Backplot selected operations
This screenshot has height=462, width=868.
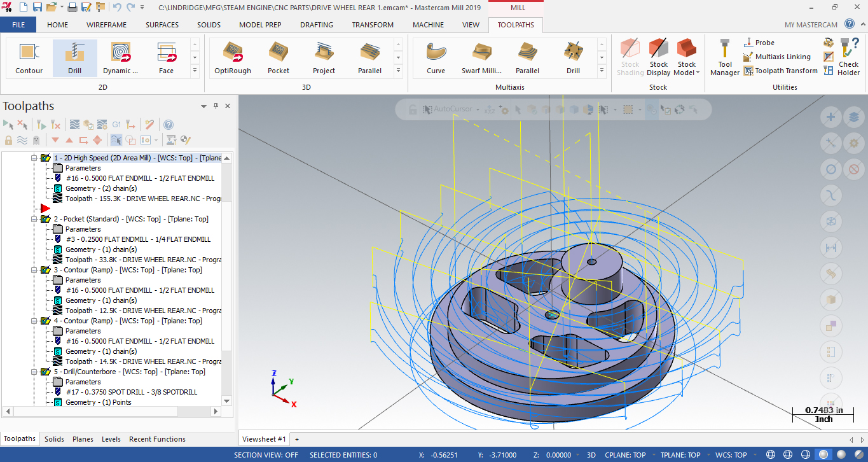click(74, 125)
